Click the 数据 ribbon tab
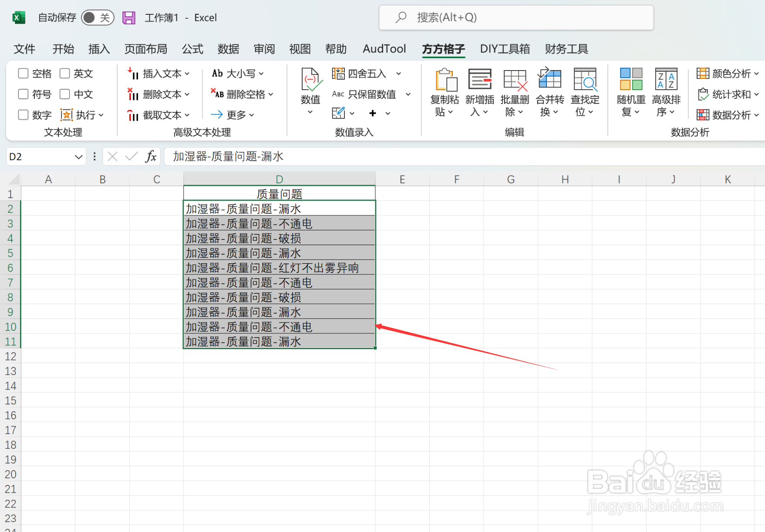765x532 pixels. point(228,49)
